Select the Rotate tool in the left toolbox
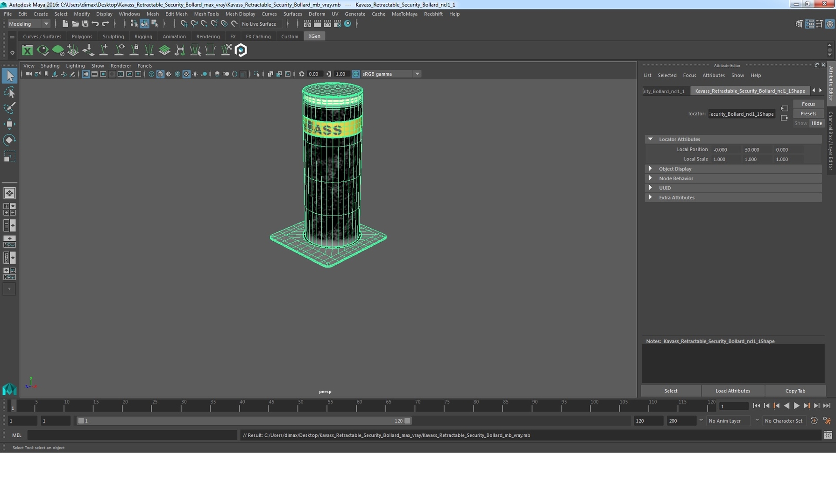Viewport: 836px width, 504px height. (x=9, y=140)
